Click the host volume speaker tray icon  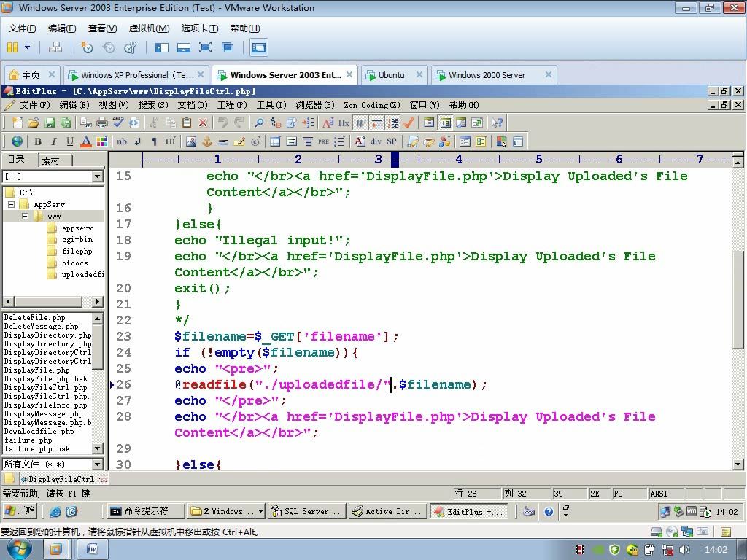(684, 550)
